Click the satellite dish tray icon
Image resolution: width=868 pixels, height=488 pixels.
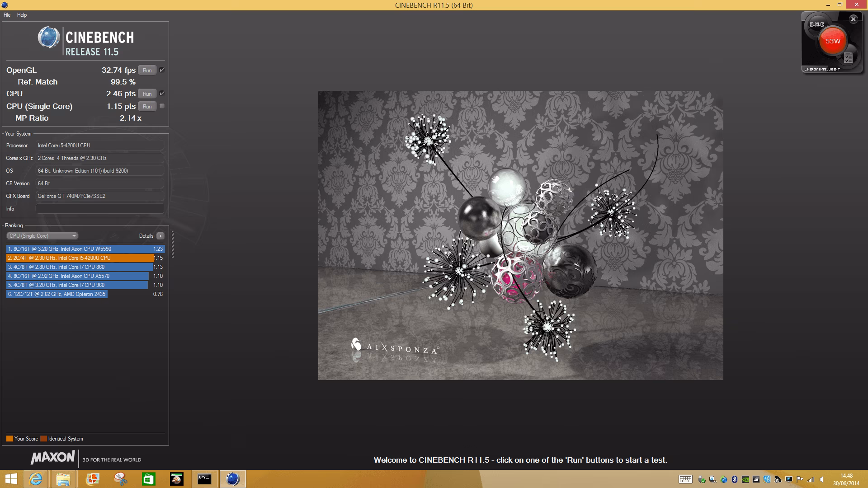click(778, 479)
